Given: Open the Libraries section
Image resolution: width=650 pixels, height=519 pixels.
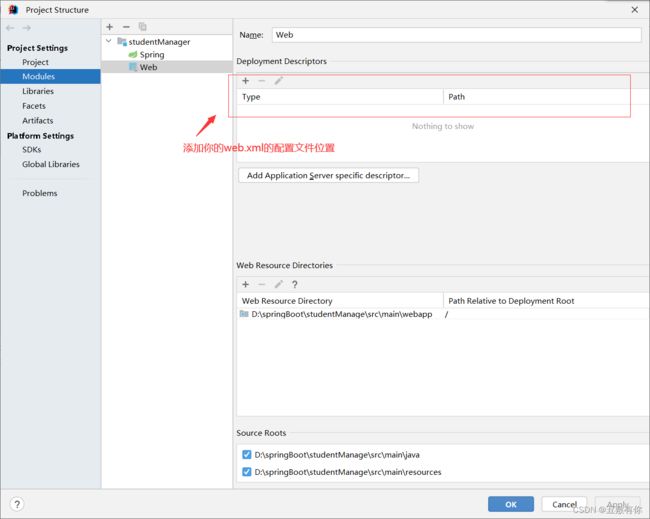Looking at the screenshot, I should [38, 91].
